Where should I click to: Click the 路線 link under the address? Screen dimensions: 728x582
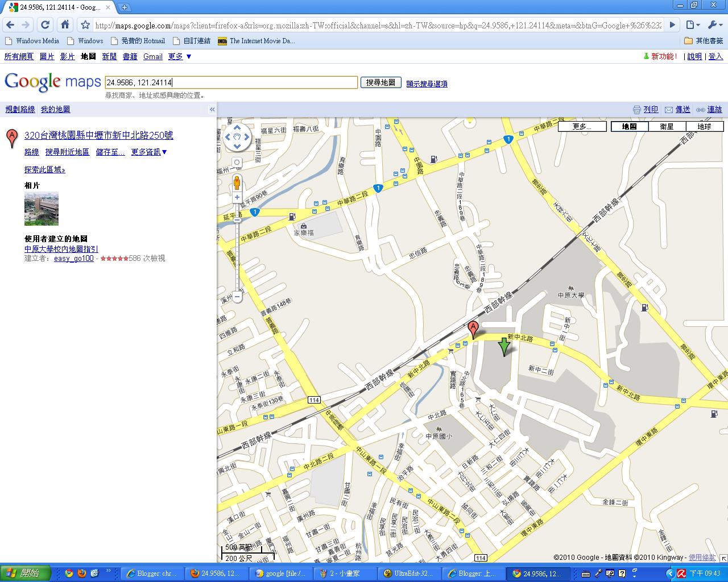point(32,152)
